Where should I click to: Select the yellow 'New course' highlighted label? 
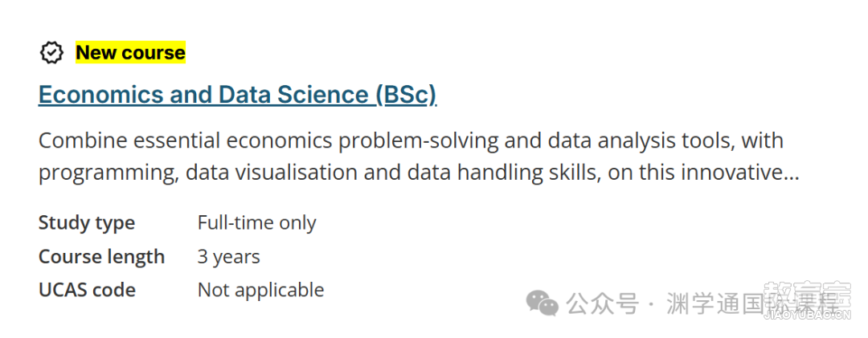point(131,52)
